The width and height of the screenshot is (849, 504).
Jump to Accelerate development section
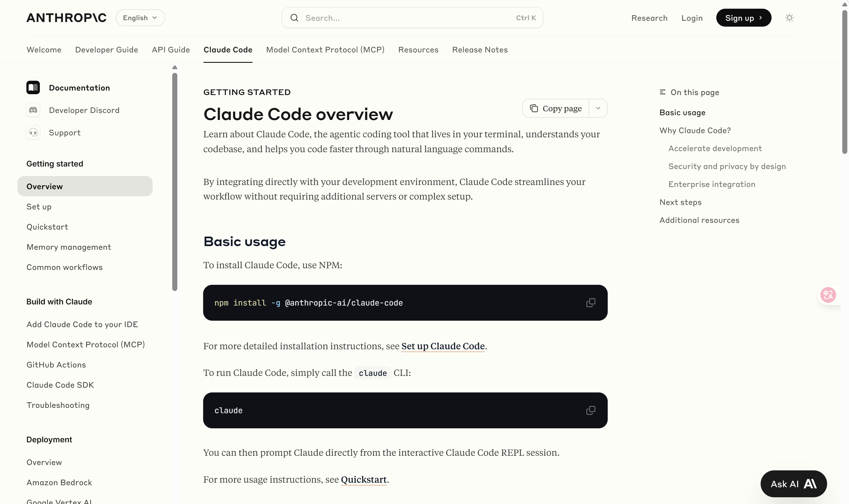(715, 148)
